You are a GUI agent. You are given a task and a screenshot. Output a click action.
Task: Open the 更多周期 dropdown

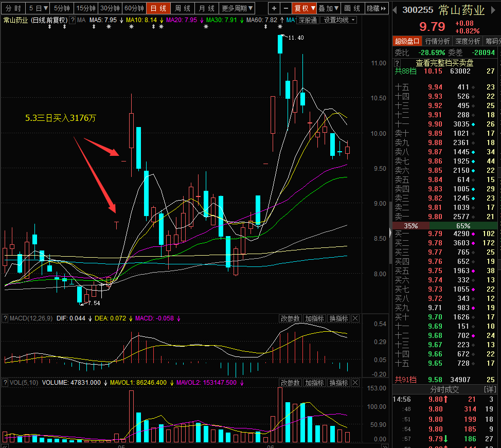pyautogui.click(x=237, y=8)
